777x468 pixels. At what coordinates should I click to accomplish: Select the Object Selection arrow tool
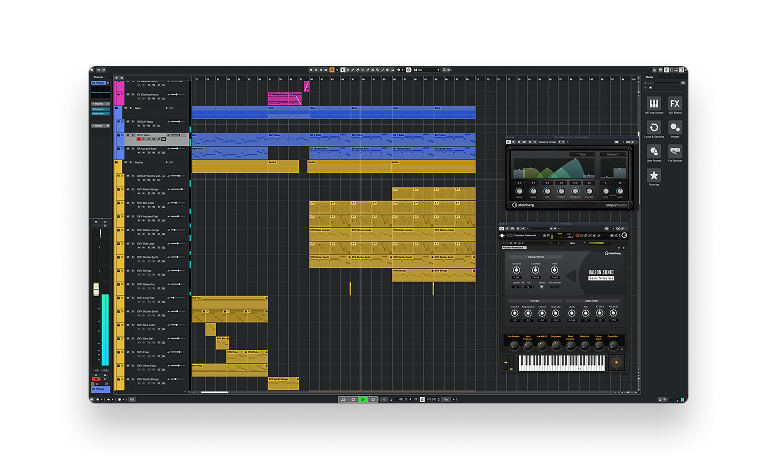[342, 70]
